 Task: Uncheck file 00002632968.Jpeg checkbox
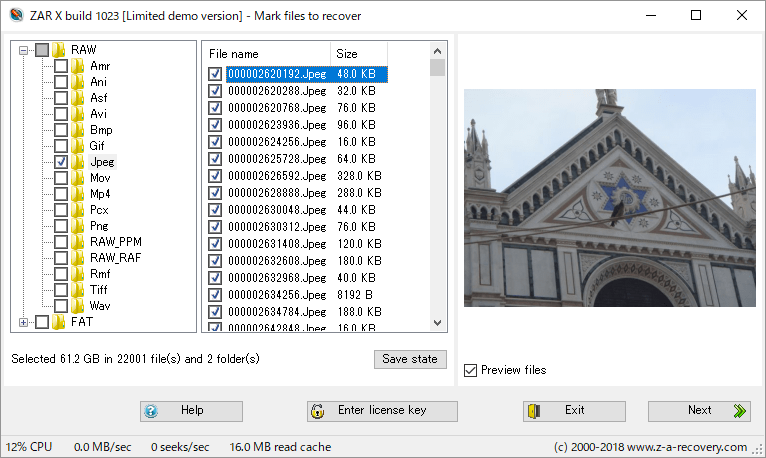coord(215,278)
